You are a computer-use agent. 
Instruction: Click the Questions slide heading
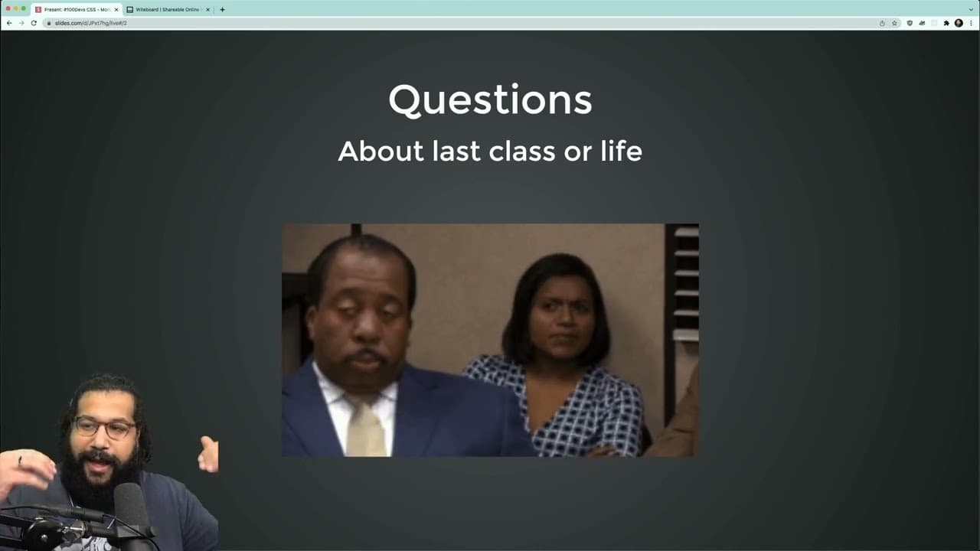[x=490, y=100]
